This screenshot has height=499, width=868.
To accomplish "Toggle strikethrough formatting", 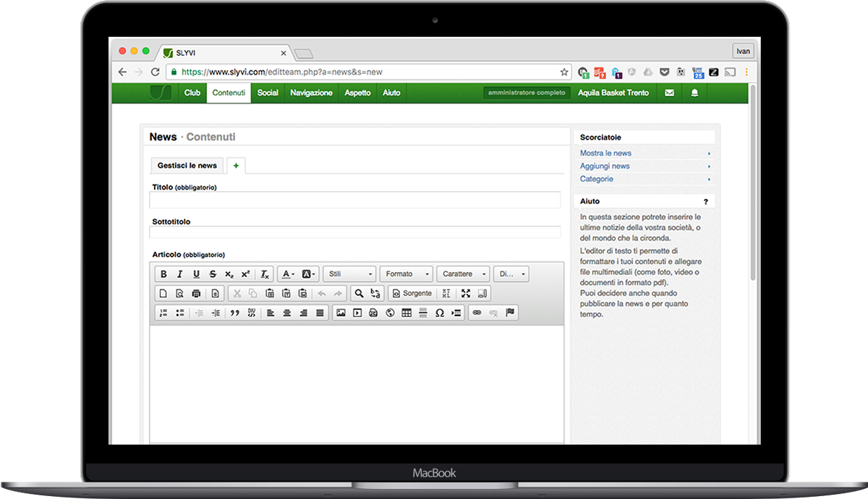I will (213, 274).
